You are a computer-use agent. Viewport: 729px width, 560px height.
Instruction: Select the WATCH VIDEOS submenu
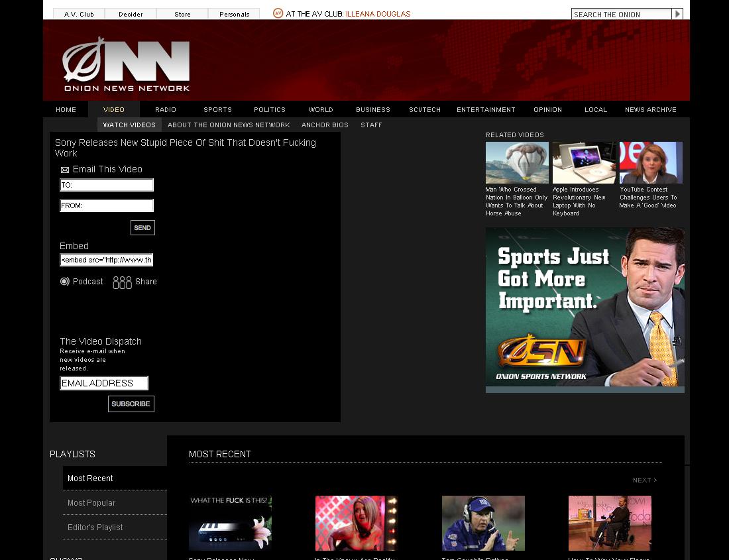click(129, 125)
